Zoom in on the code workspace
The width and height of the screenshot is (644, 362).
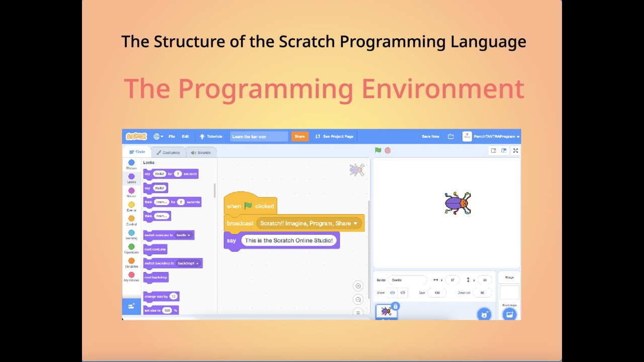coord(358,286)
